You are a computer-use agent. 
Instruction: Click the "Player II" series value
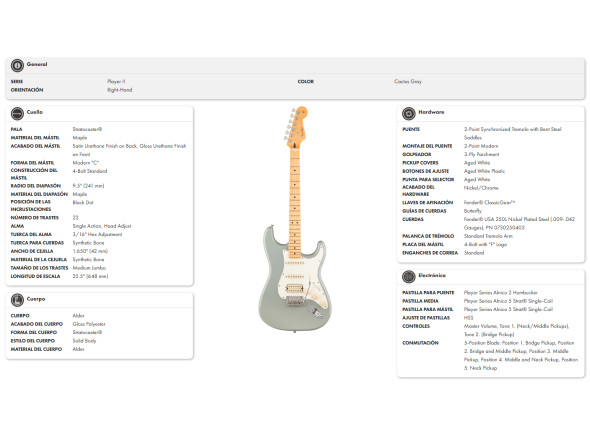[x=116, y=81]
